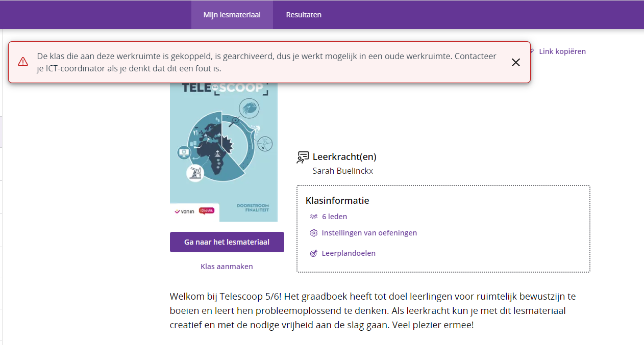Click Ga naar het lesmateriaal button

pyautogui.click(x=227, y=242)
